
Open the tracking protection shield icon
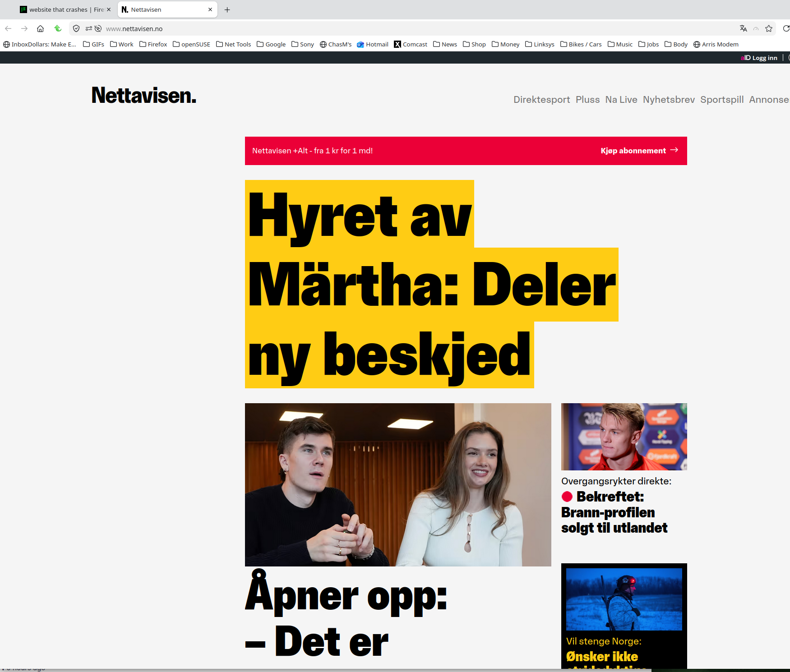tap(76, 28)
